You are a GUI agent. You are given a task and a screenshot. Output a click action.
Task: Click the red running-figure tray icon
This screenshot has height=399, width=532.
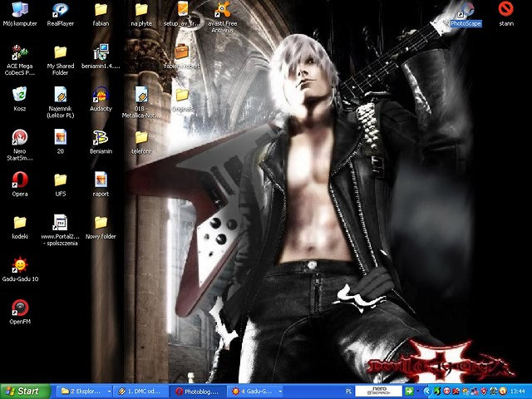coord(456,392)
